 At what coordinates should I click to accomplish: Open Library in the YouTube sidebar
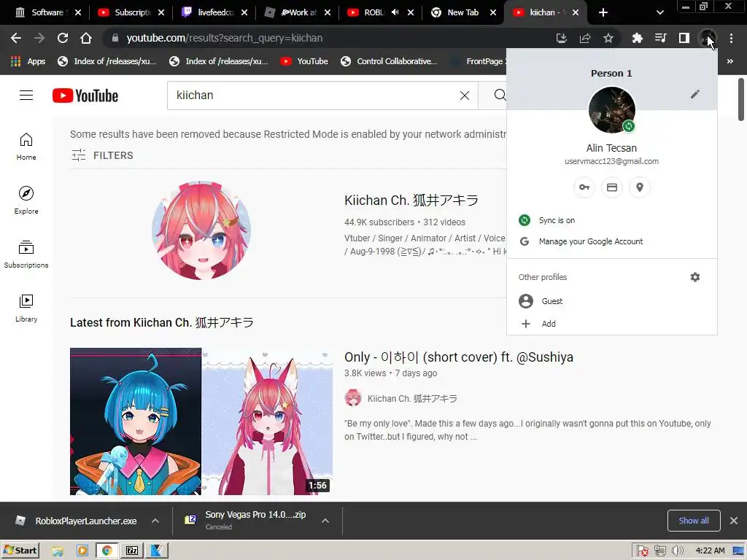point(26,308)
